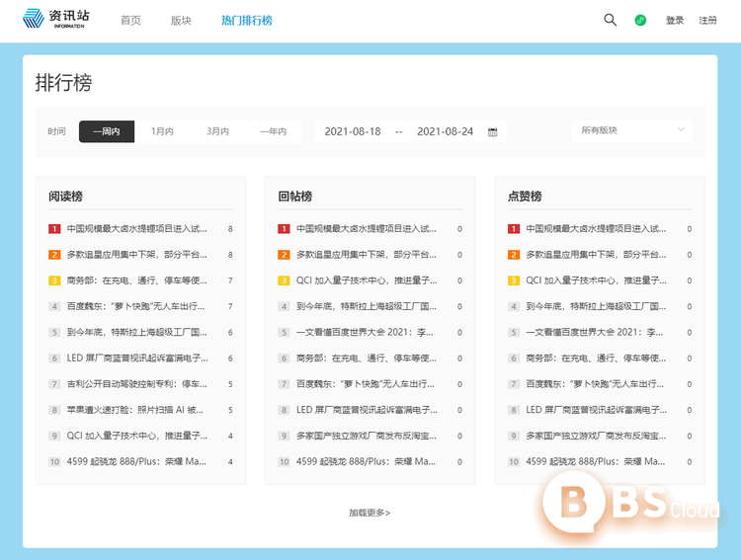Open 阅读榜 rank 3 商务部 article
The height and width of the screenshot is (560, 741).
click(136, 280)
